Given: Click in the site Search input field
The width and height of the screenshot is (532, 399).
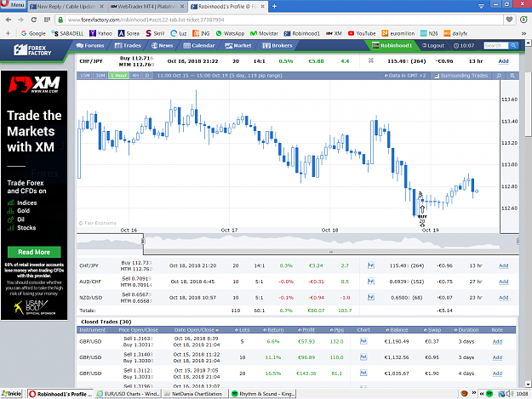Looking at the screenshot, I should pyautogui.click(x=496, y=45).
